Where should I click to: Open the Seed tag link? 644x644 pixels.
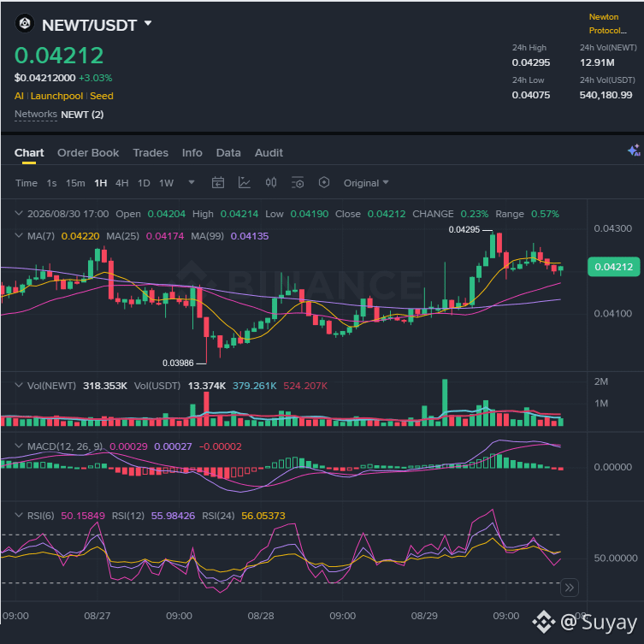click(x=102, y=96)
